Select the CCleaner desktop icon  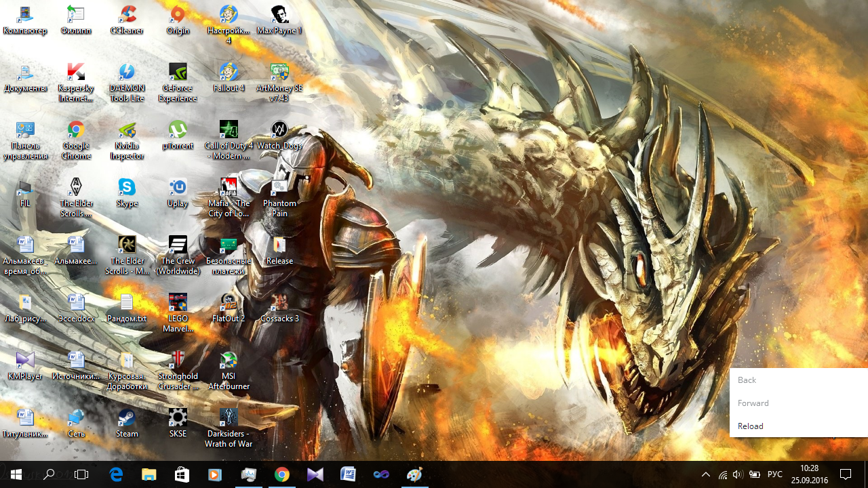pos(127,15)
